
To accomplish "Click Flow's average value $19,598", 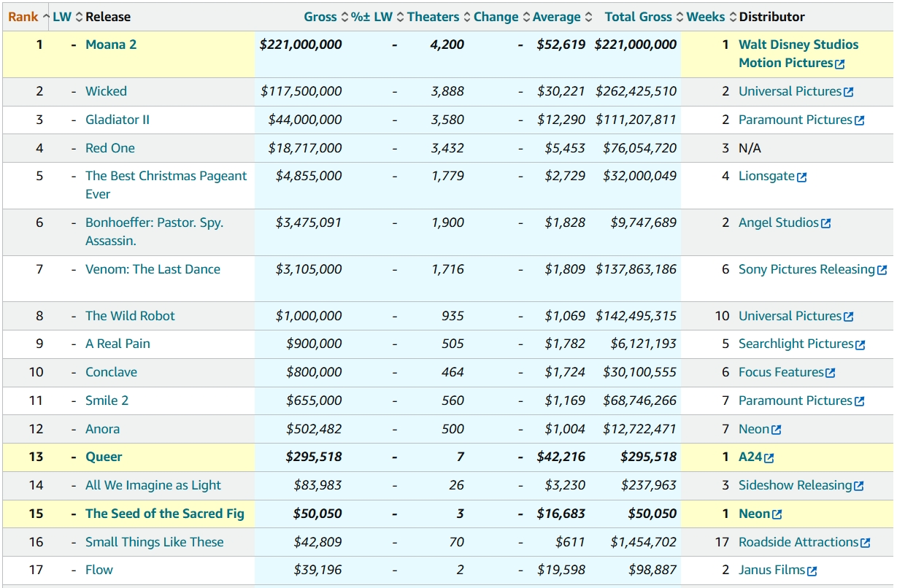I will (x=561, y=570).
